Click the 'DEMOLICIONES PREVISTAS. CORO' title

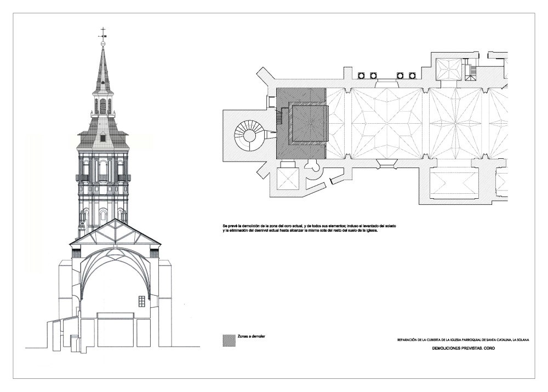(x=463, y=348)
